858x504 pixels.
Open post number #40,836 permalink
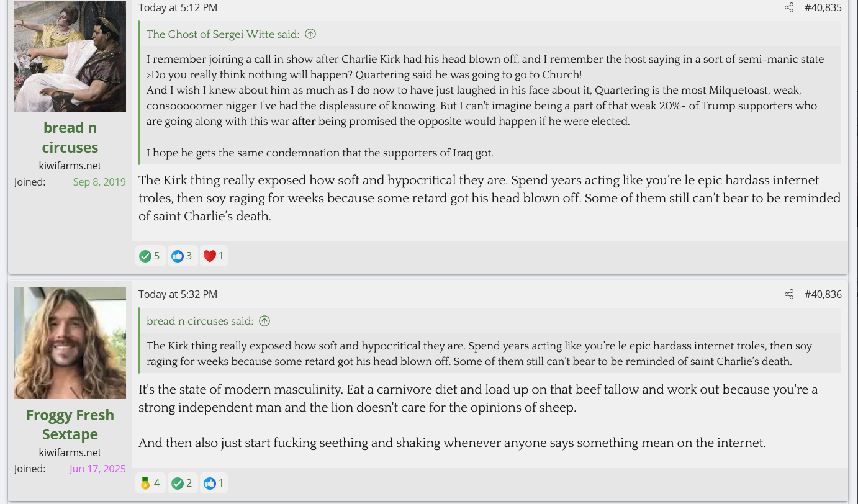[823, 294]
